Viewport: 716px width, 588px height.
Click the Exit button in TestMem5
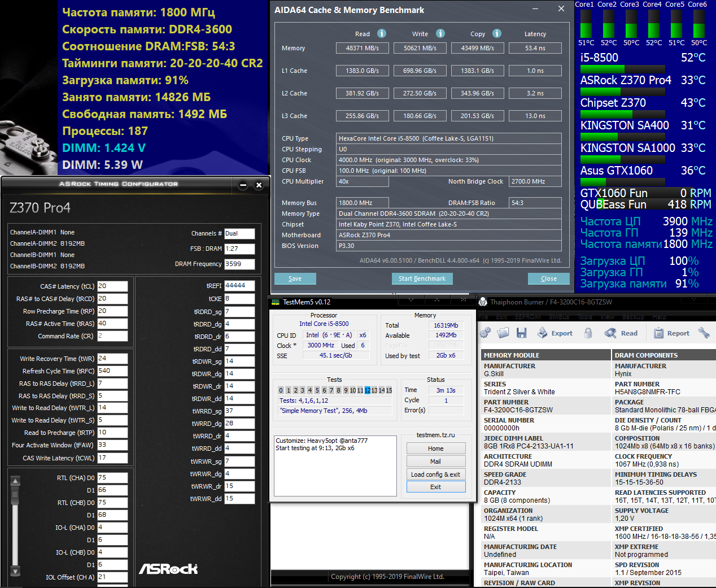[435, 487]
